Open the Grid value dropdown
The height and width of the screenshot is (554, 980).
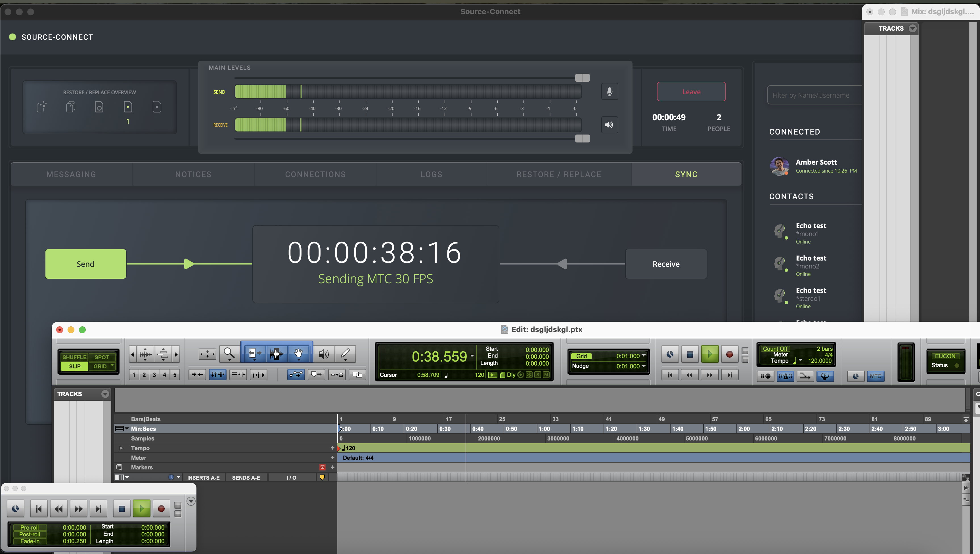click(x=644, y=356)
